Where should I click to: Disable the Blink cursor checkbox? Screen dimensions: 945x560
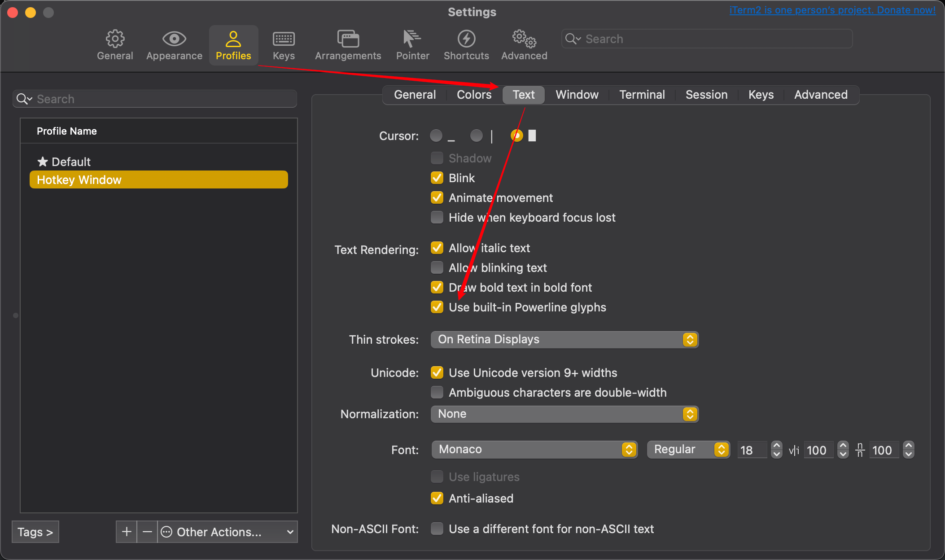click(x=437, y=178)
